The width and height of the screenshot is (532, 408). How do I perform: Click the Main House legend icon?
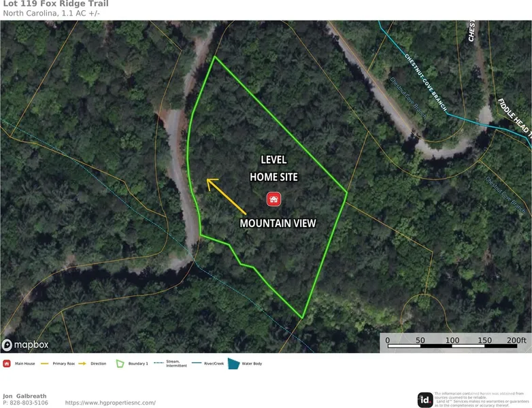[6, 364]
